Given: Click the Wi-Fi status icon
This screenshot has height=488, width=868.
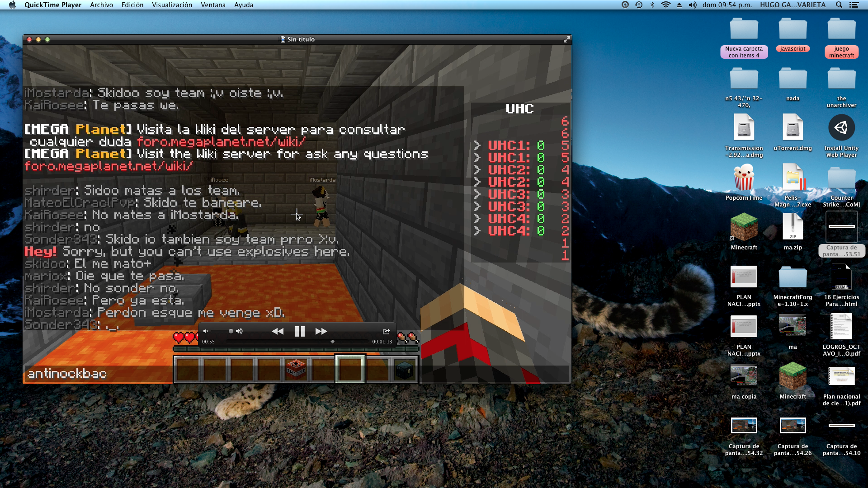Looking at the screenshot, I should click(x=666, y=5).
